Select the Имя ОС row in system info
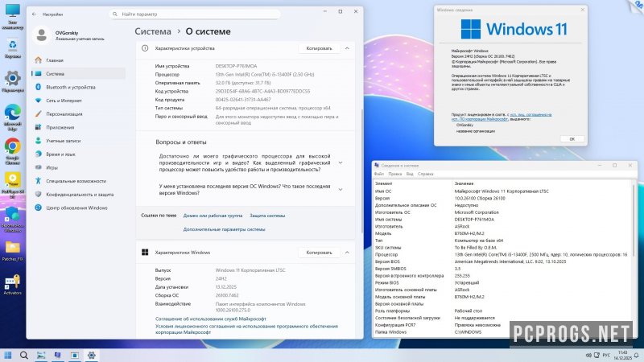This screenshot has width=644, height=362. point(502,191)
